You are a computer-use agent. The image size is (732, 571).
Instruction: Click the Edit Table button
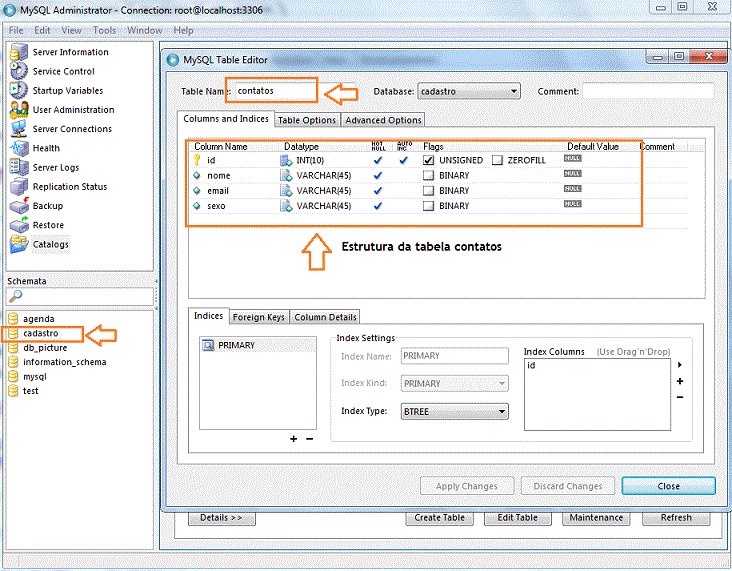(517, 518)
